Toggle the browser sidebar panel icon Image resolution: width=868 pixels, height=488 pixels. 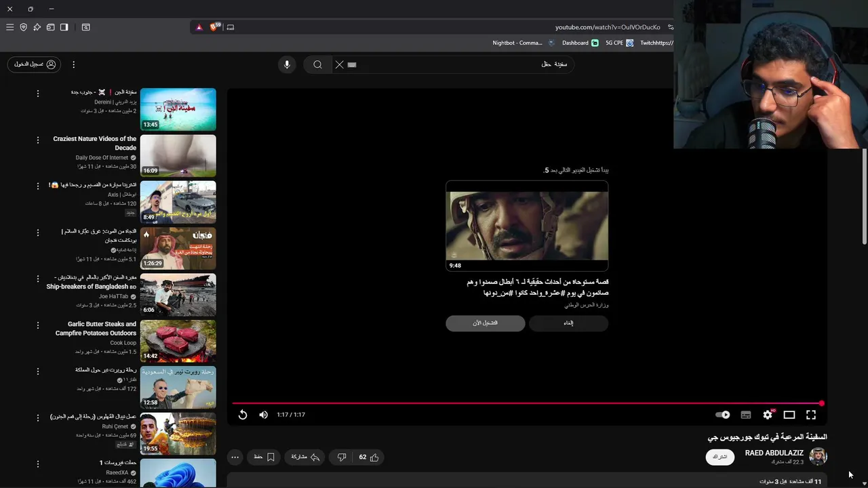pyautogui.click(x=64, y=27)
